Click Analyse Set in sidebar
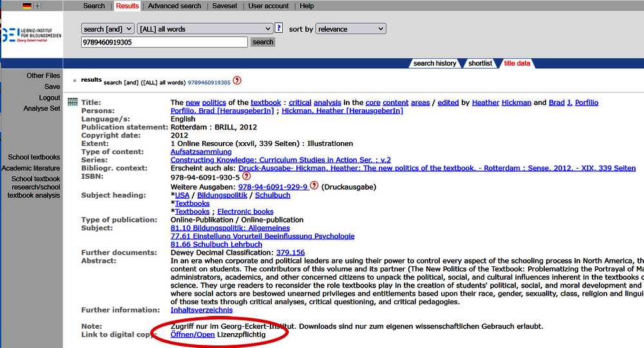The height and width of the screenshot is (348, 644). [x=41, y=108]
